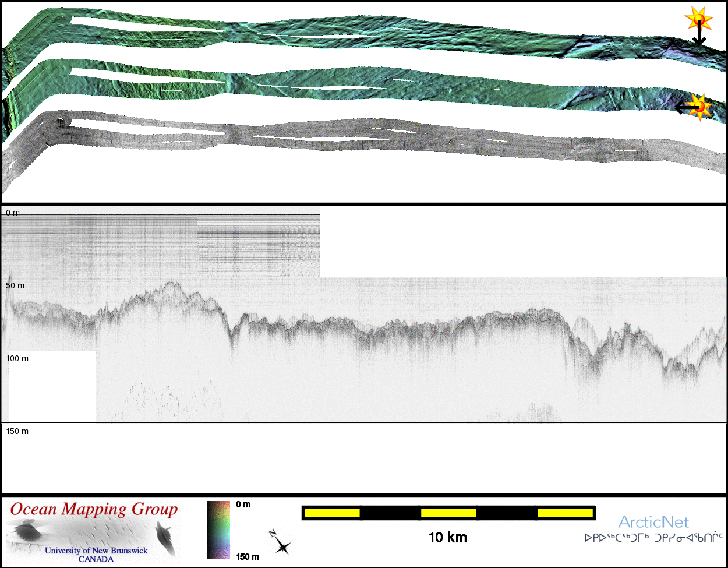The image size is (728, 568).
Task: Click the top colored bathymetry swath
Action: coord(349,34)
